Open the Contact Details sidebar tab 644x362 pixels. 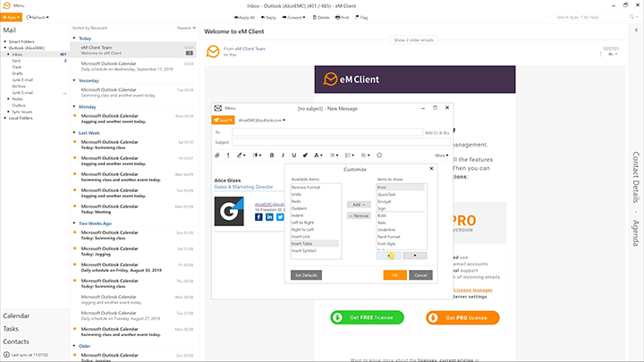[636, 177]
